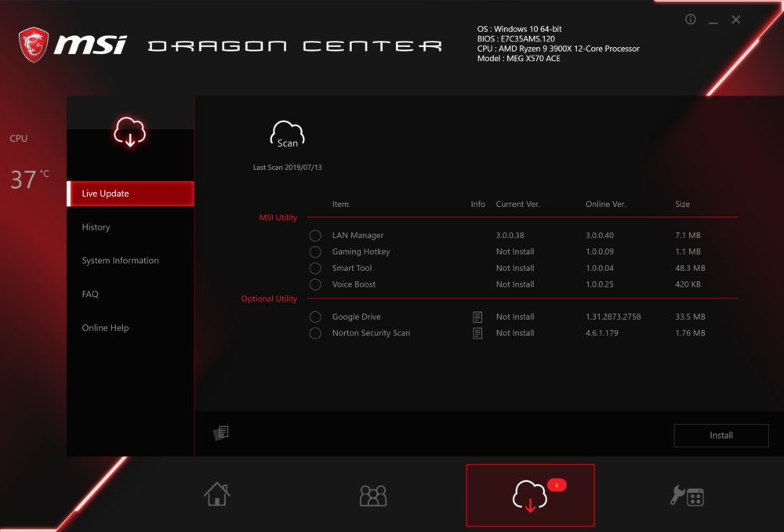The width and height of the screenshot is (784, 532).
Task: Select the Live Update cloud download tab
Action: (531, 495)
